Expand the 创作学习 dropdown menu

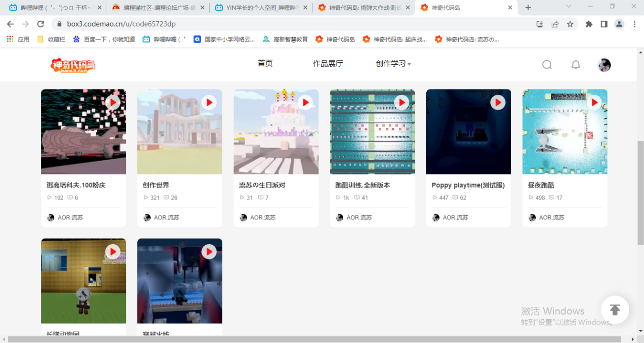point(393,64)
